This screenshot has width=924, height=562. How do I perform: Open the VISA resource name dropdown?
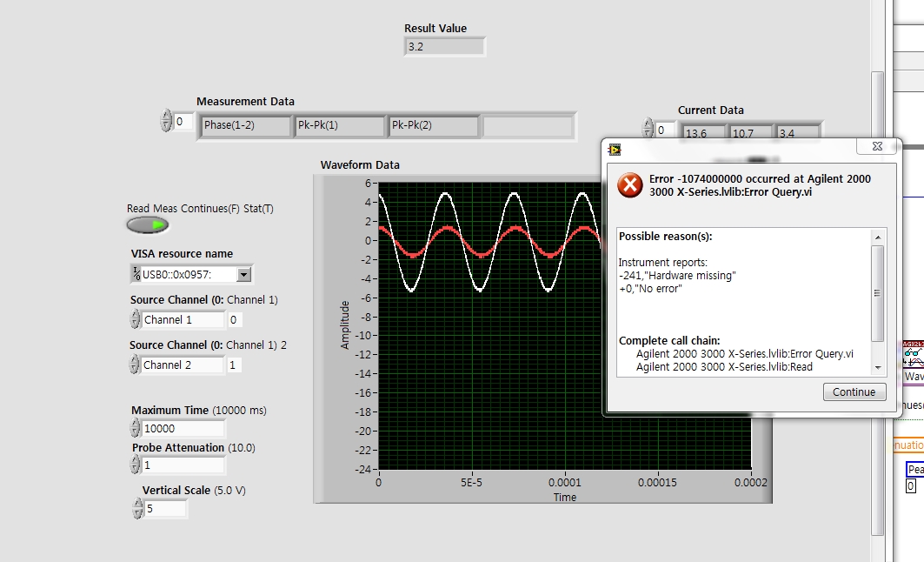point(243,275)
